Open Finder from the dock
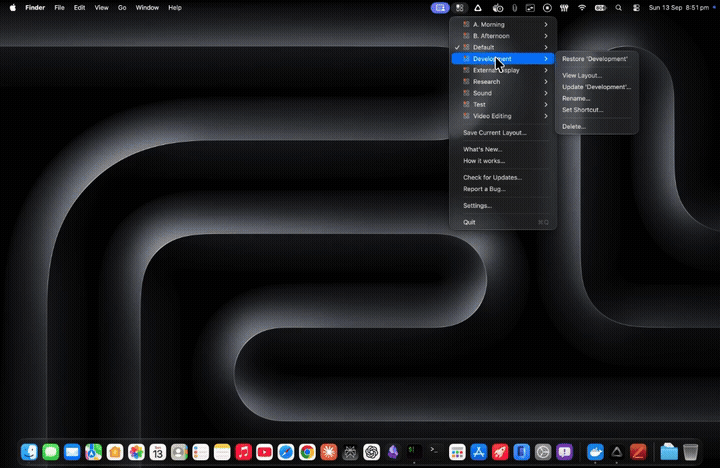This screenshot has height=468, width=720. (29, 452)
